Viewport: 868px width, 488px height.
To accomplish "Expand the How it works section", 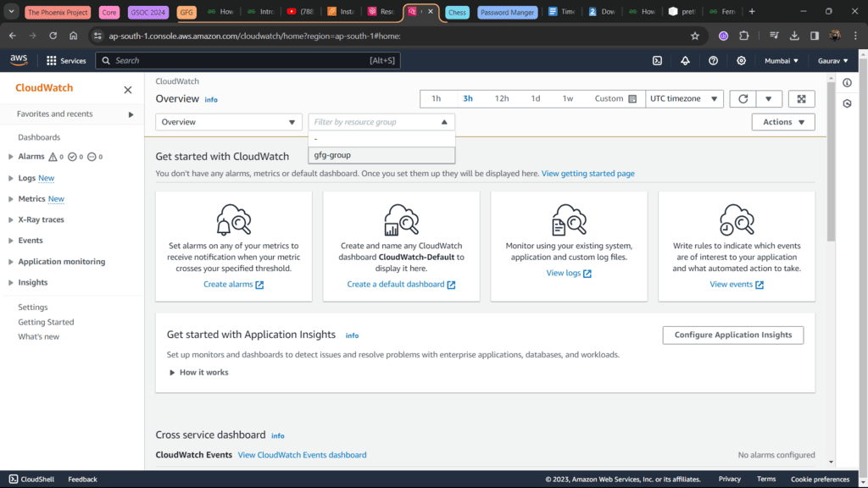I will pyautogui.click(x=199, y=373).
